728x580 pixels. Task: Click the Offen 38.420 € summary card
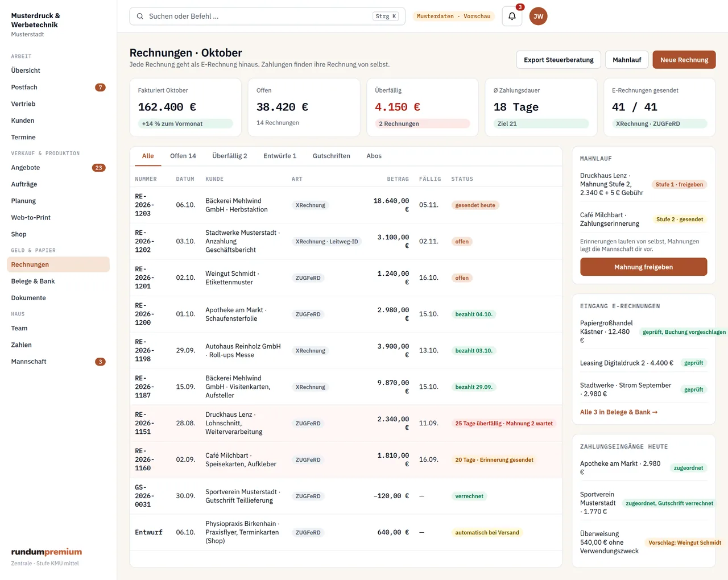tap(304, 107)
